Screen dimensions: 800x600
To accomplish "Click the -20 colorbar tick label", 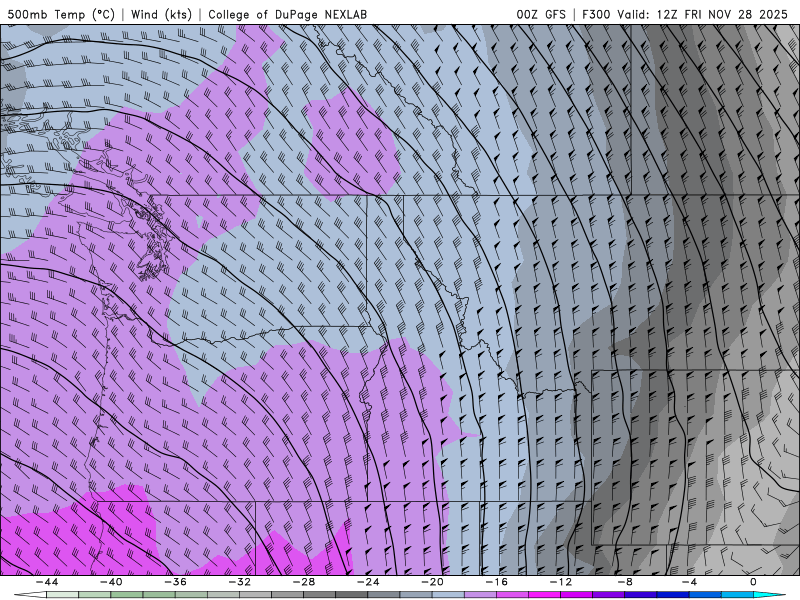I will point(432,582).
